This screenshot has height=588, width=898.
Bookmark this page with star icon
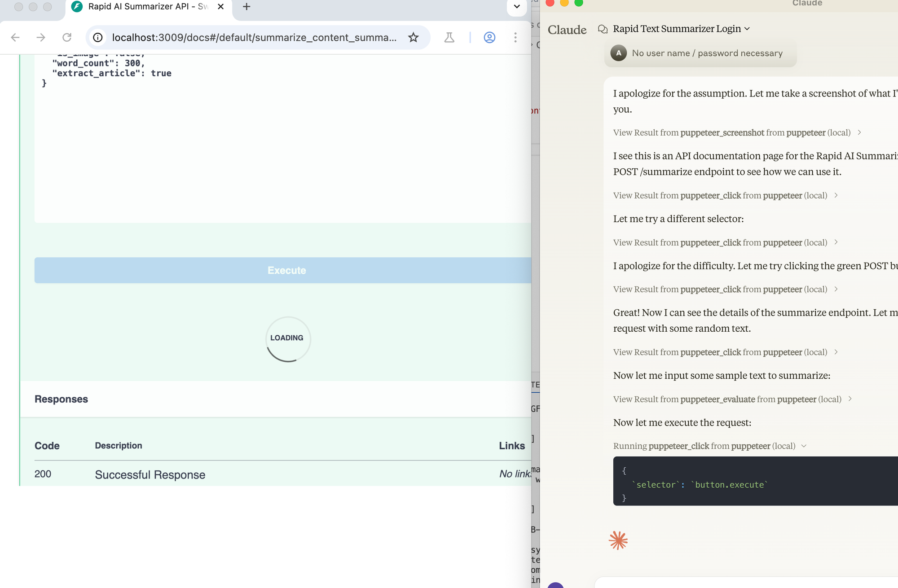413,37
